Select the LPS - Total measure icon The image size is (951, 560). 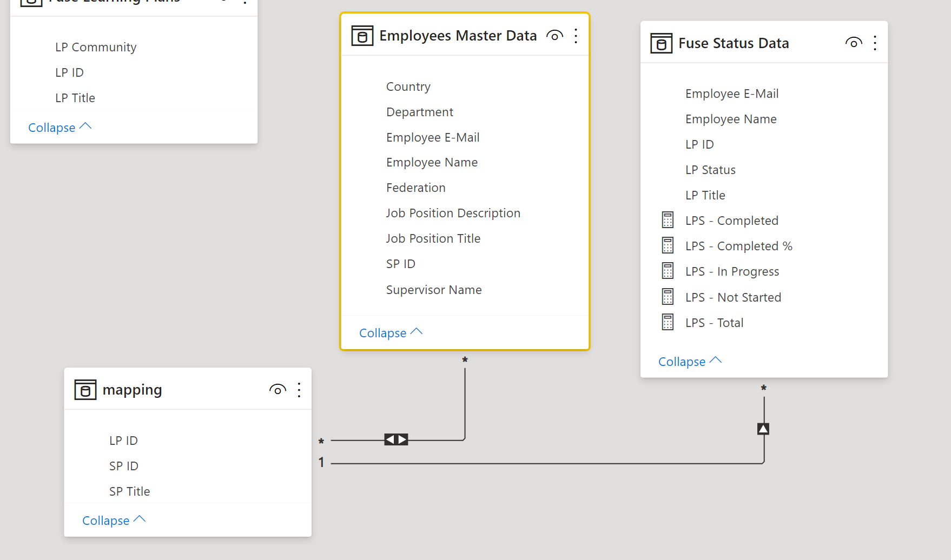(668, 322)
